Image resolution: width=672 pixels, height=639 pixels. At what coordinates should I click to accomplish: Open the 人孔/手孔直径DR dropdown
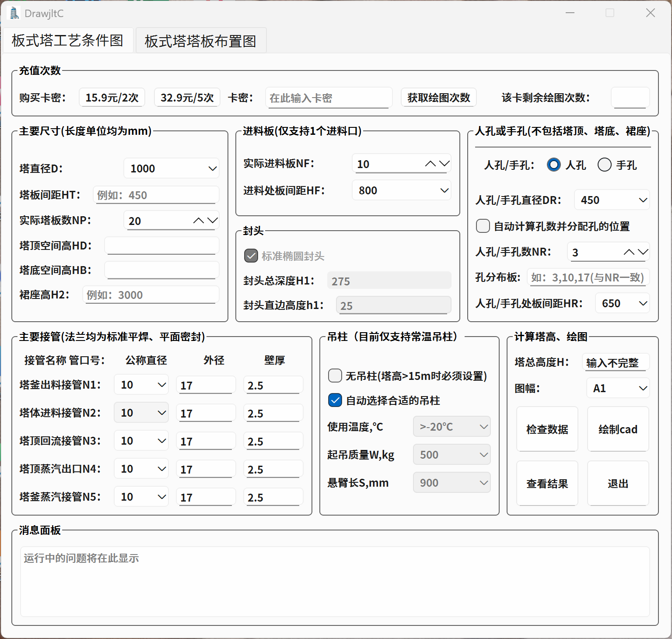(x=612, y=200)
